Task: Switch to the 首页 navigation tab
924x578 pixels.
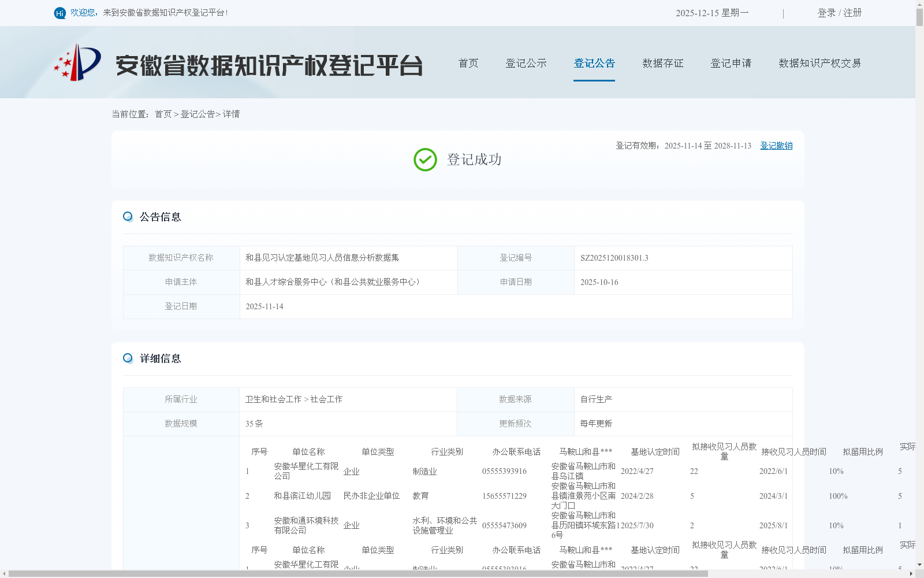Action: (x=468, y=64)
